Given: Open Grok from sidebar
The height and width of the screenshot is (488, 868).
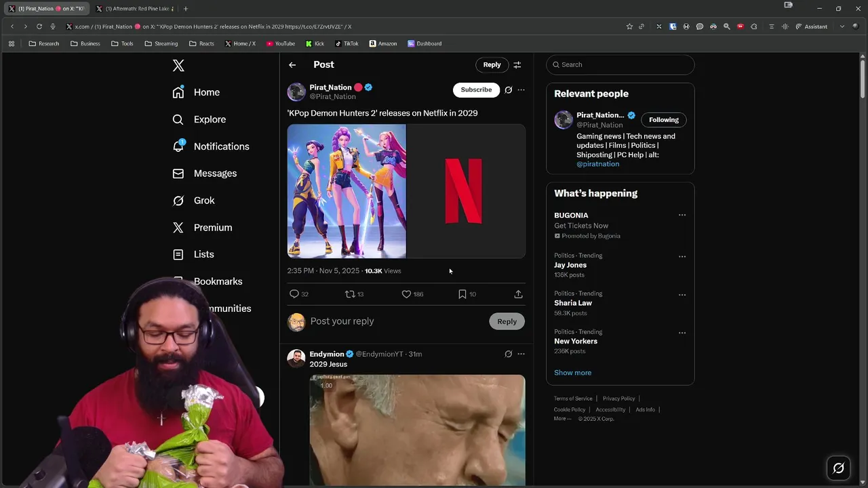Looking at the screenshot, I should click(x=193, y=201).
